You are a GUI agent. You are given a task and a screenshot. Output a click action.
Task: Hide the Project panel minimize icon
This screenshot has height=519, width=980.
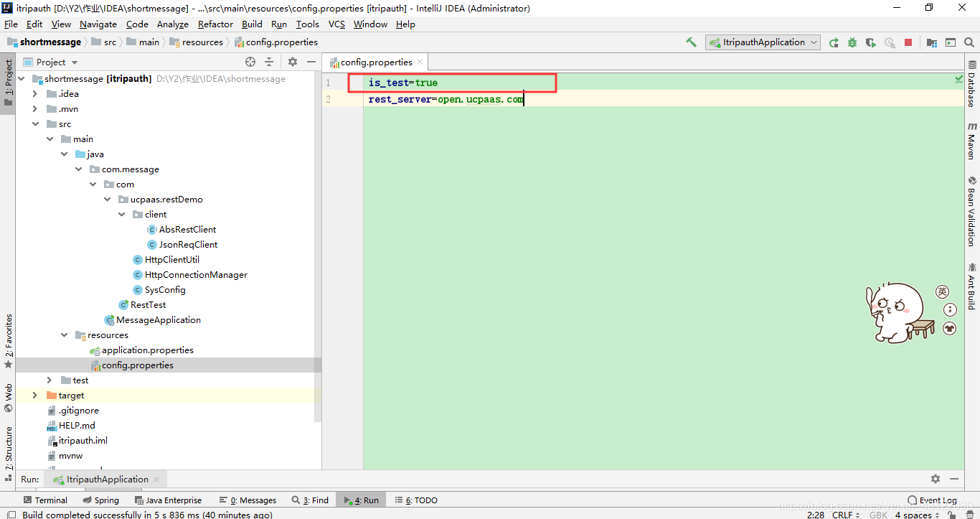tap(311, 62)
